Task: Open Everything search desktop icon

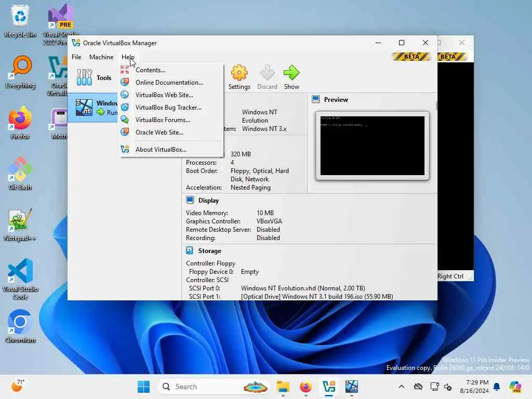Action: (20, 72)
